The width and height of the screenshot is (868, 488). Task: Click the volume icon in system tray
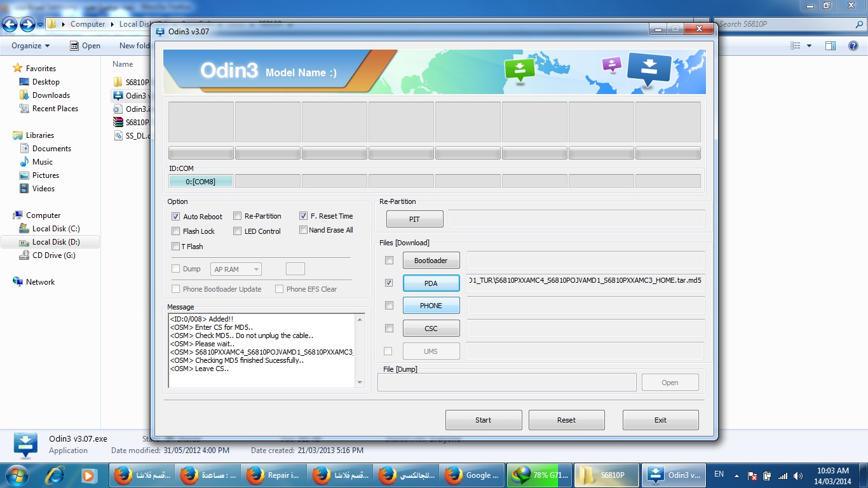point(798,475)
